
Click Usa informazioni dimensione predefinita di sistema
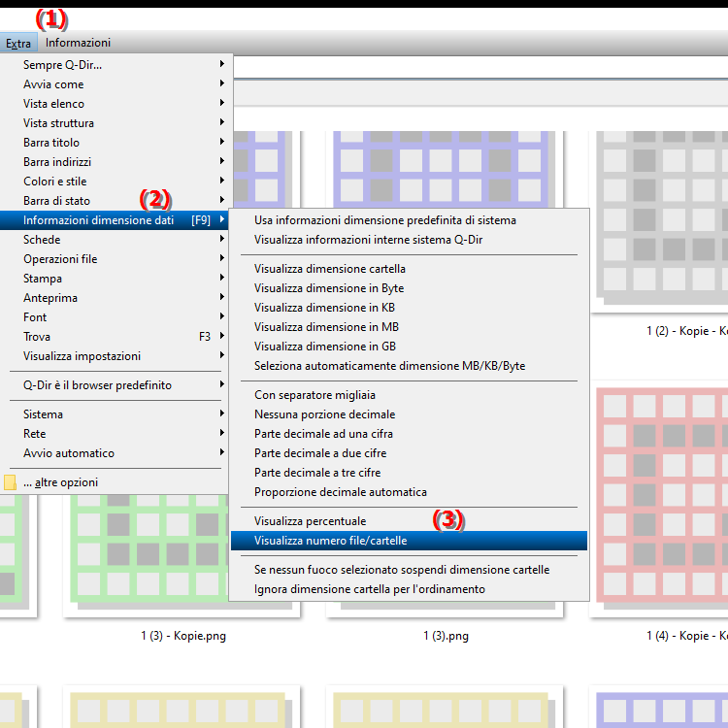(x=384, y=220)
